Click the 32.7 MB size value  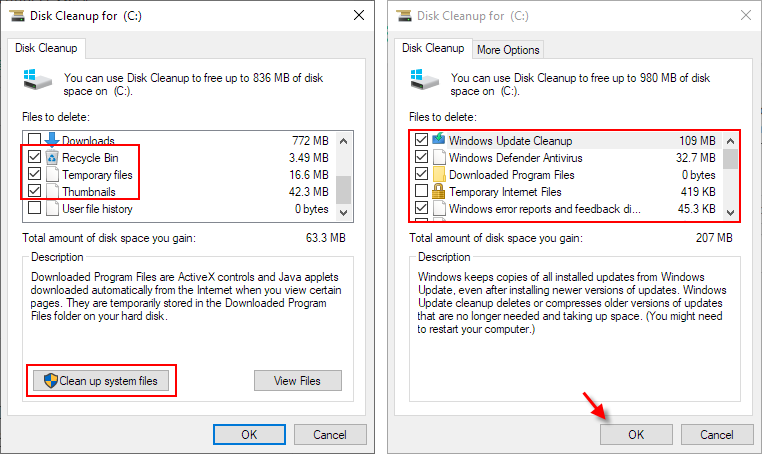pyautogui.click(x=695, y=157)
